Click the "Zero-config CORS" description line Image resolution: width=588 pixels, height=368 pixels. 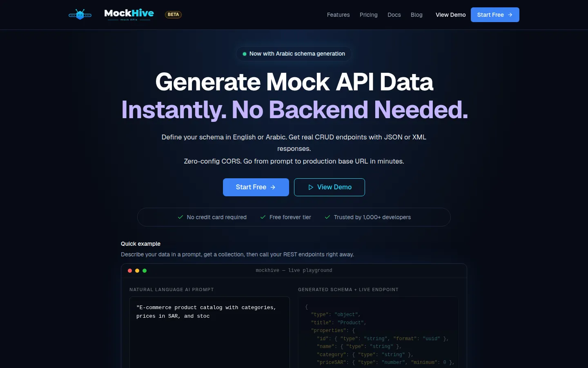click(294, 161)
